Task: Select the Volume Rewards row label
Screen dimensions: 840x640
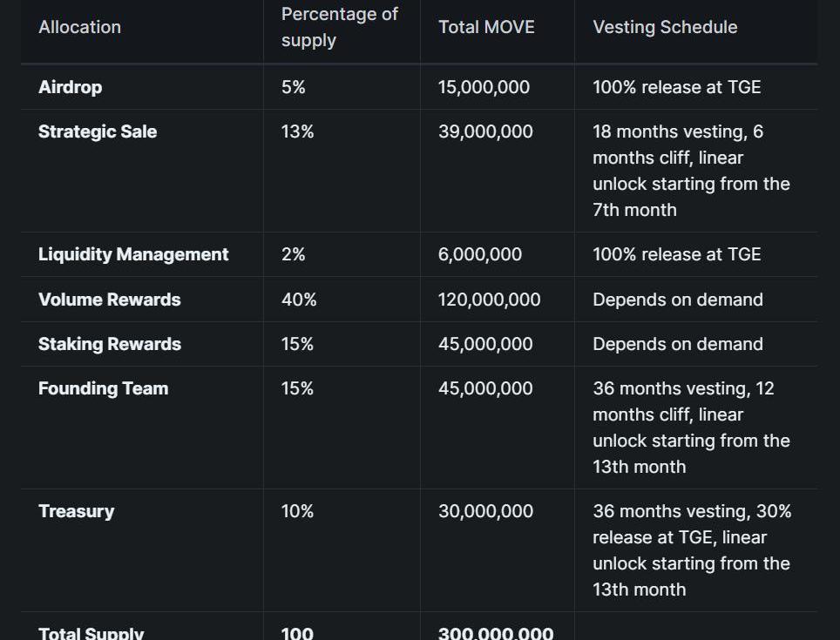Action: click(x=109, y=300)
